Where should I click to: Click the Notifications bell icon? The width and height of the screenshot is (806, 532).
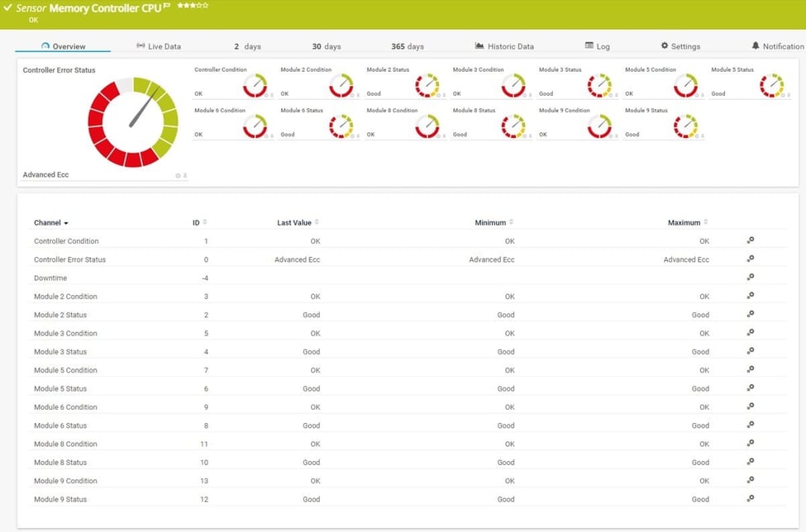click(756, 46)
